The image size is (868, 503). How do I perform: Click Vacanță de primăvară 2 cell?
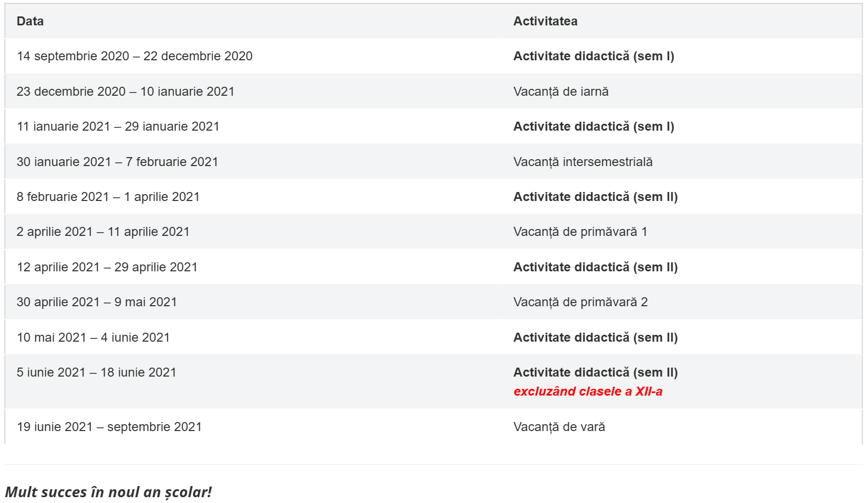[580, 302]
